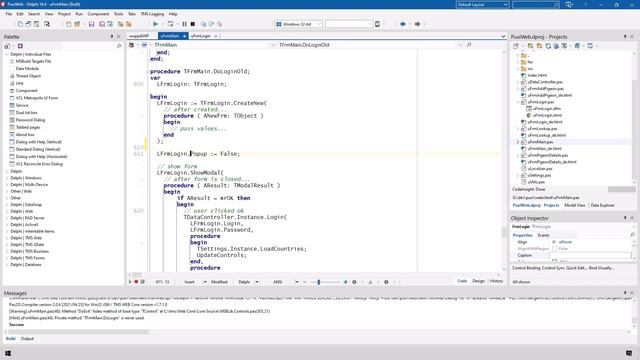Pin the Projects panel
The image size is (640, 360).
(x=625, y=37)
